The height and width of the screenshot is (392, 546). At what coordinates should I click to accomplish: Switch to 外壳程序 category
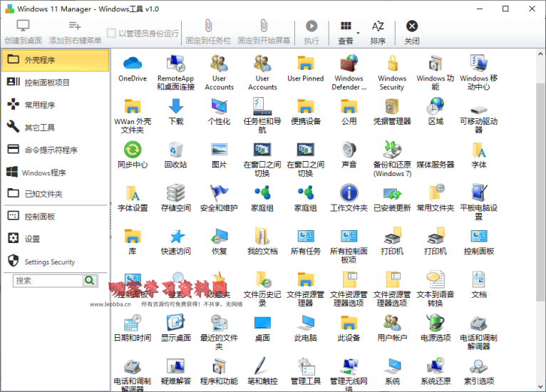tap(56, 60)
